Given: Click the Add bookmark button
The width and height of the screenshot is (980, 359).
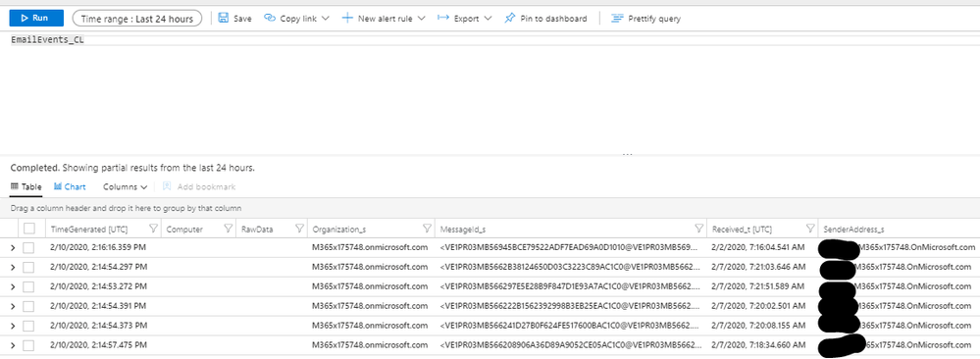Looking at the screenshot, I should (199, 186).
